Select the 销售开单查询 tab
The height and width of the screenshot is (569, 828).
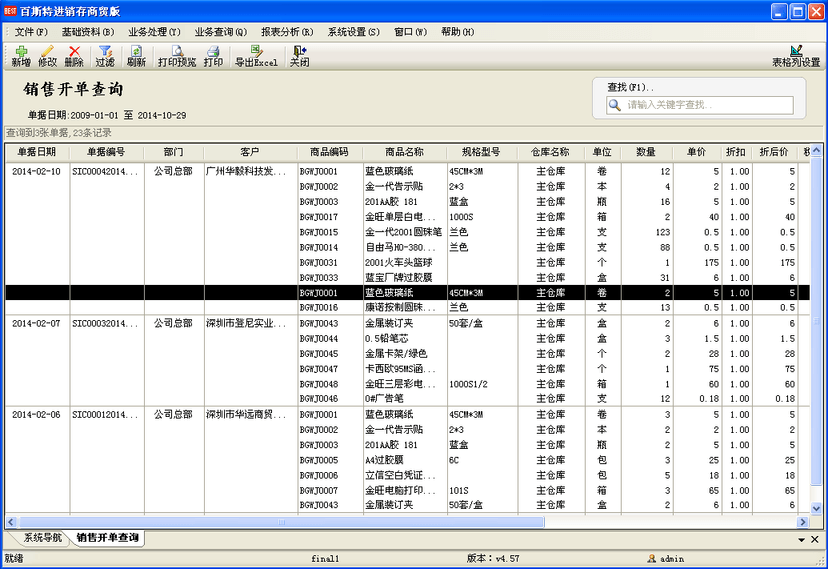(107, 538)
